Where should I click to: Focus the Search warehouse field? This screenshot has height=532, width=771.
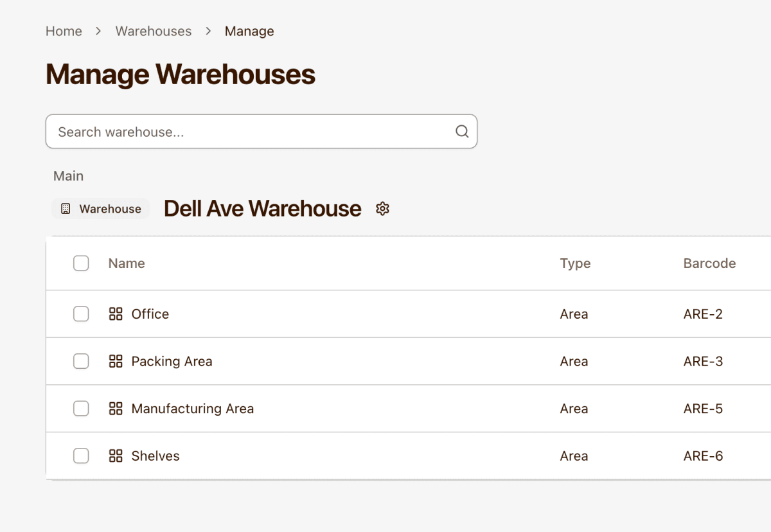[261, 132]
